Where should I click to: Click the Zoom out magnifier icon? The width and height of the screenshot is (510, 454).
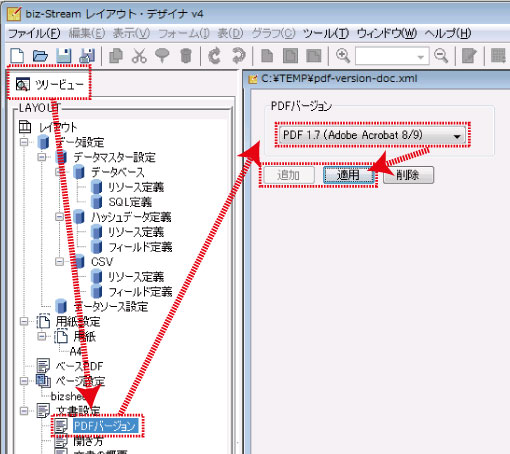point(441,55)
